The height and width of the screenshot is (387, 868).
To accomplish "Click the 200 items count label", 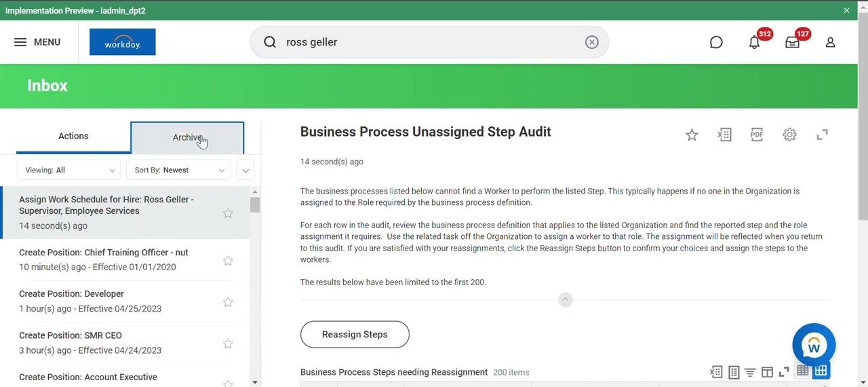I will click(x=511, y=372).
